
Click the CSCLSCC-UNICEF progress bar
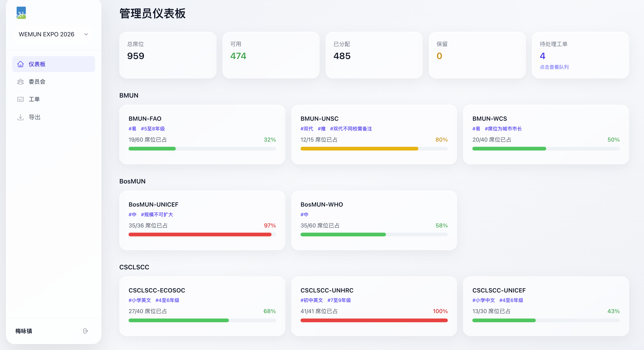(x=546, y=321)
